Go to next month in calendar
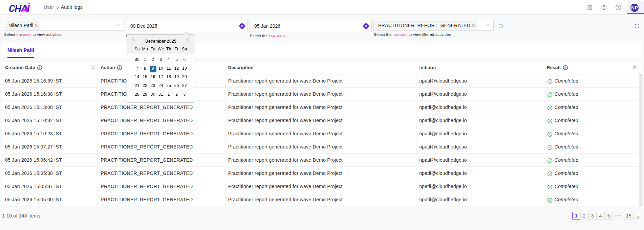Image resolution: width=644 pixels, height=230 pixels. click(188, 40)
